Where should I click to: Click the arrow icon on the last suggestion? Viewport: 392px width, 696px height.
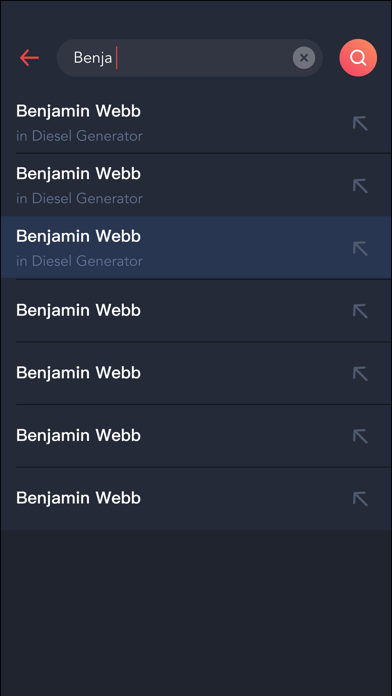[x=360, y=498]
